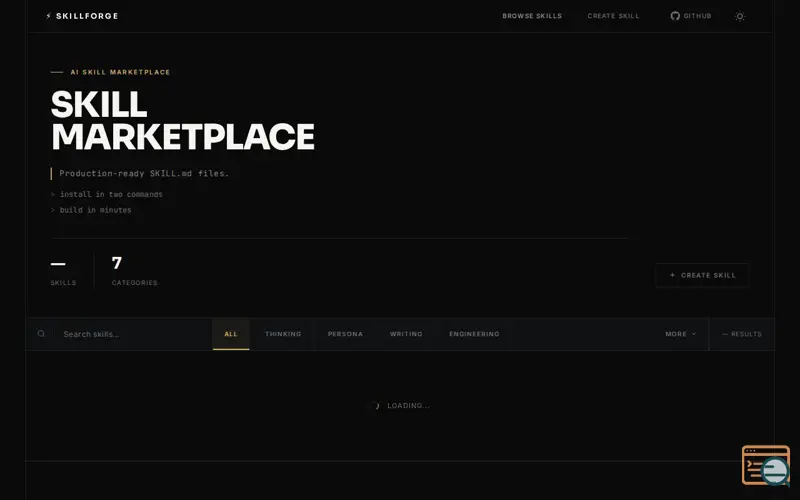Click the 'LOADING...' indicator text

408,406
